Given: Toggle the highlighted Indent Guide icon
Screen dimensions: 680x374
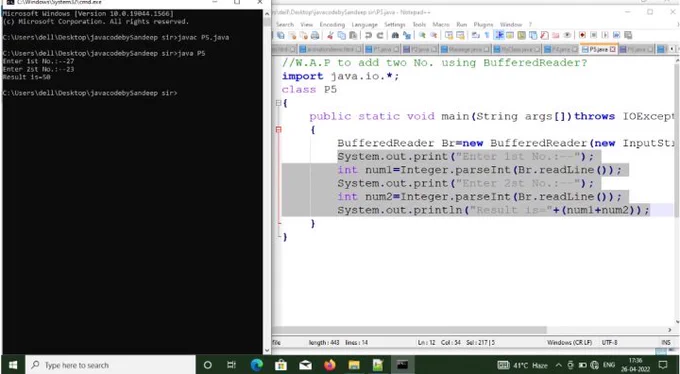Looking at the screenshot, I should point(499,35).
